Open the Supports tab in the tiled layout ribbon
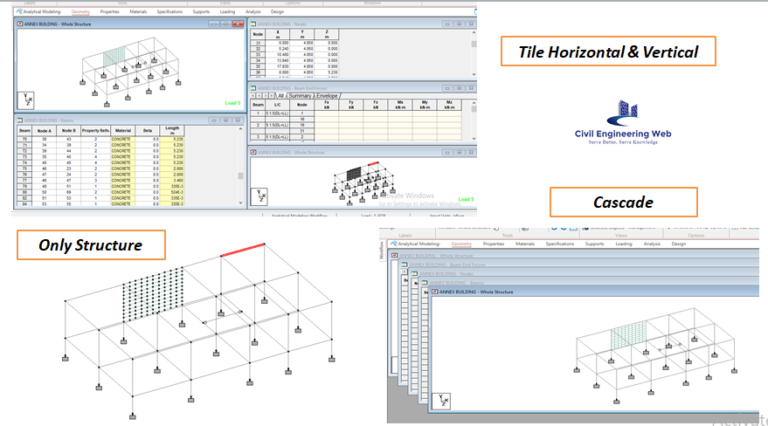The height and width of the screenshot is (426, 768). click(202, 12)
